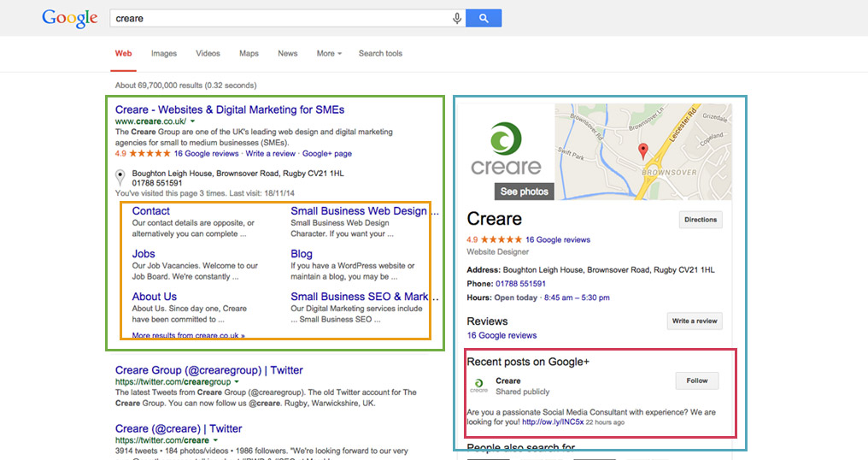
Task: Open 'Creare (@creare) | Twitter' result
Action: [179, 428]
